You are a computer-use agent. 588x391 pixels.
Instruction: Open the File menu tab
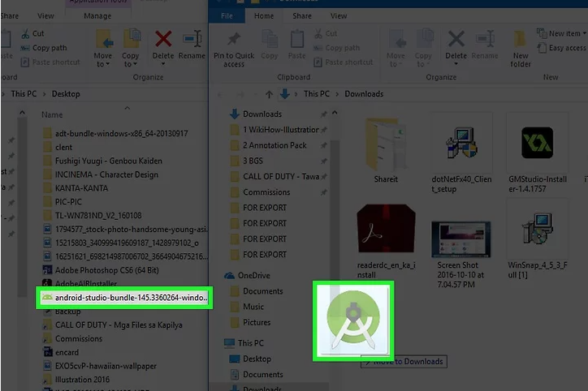click(x=227, y=15)
